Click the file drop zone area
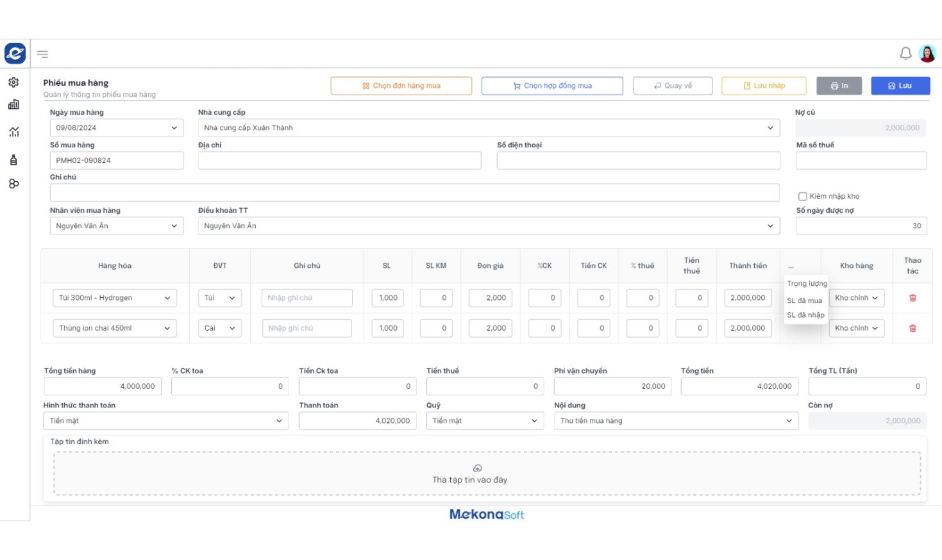Viewport: 942px width, 560px height. [x=487, y=474]
